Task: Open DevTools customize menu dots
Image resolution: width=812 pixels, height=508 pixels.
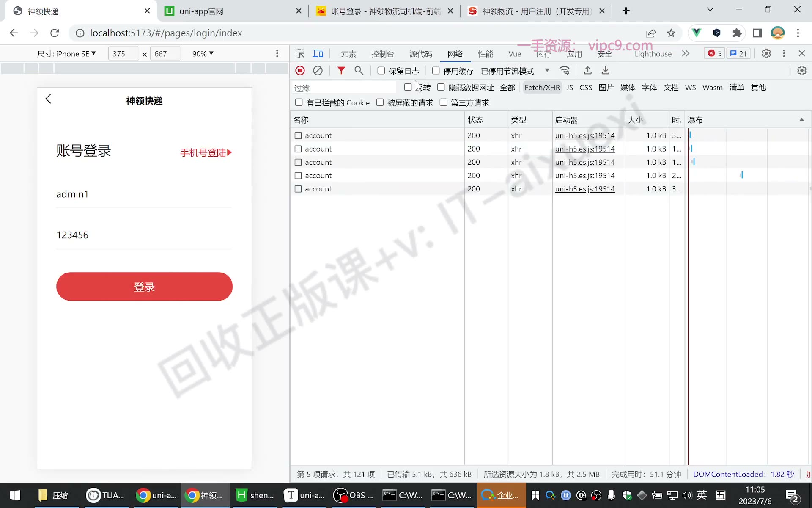Action: 784,53
